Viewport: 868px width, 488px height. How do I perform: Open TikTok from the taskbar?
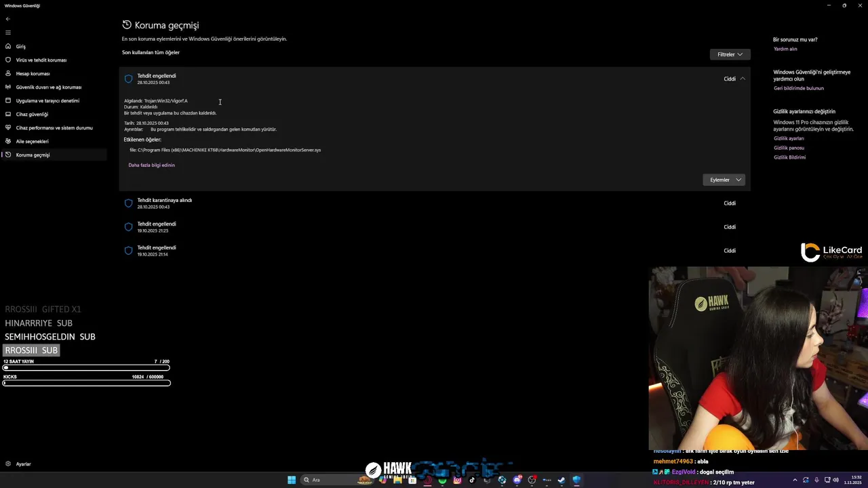point(472,480)
